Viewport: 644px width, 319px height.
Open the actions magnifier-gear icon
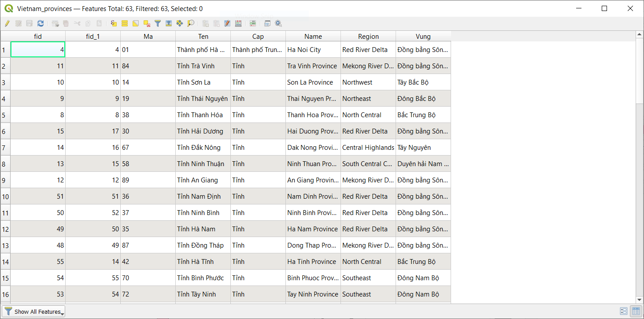click(278, 23)
